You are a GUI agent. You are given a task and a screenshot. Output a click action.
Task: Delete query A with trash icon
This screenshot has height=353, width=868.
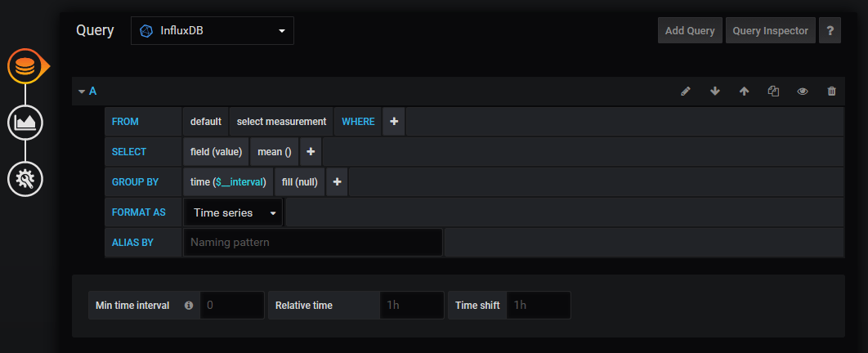click(832, 92)
